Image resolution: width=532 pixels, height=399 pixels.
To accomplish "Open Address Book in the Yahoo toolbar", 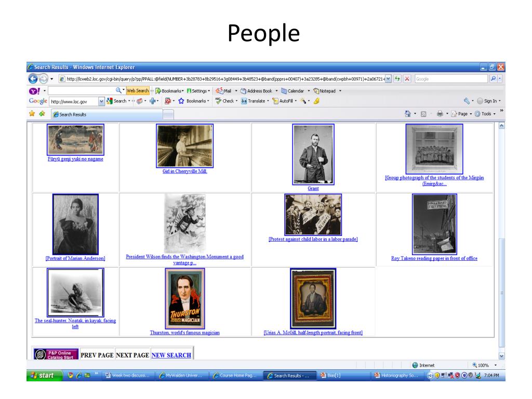I will click(x=257, y=91).
